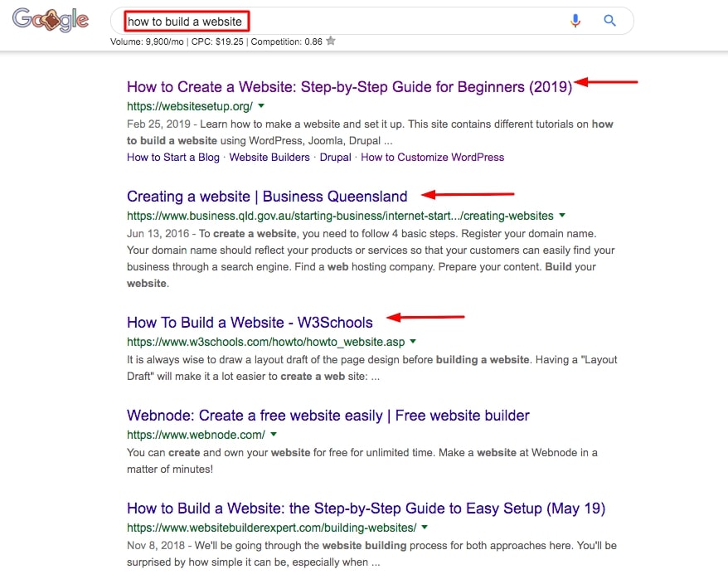This screenshot has height=584, width=728.
Task: Click the business.qld.gov.au green URL text
Action: point(340,216)
